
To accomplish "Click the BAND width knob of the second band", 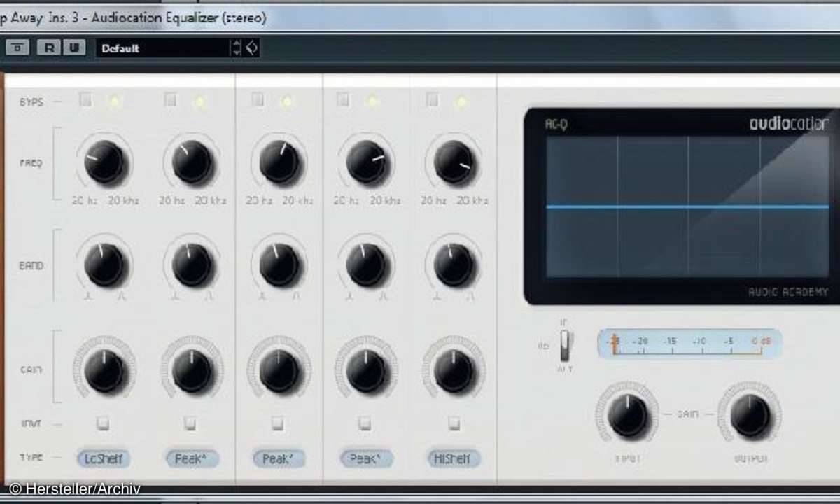I will [192, 266].
